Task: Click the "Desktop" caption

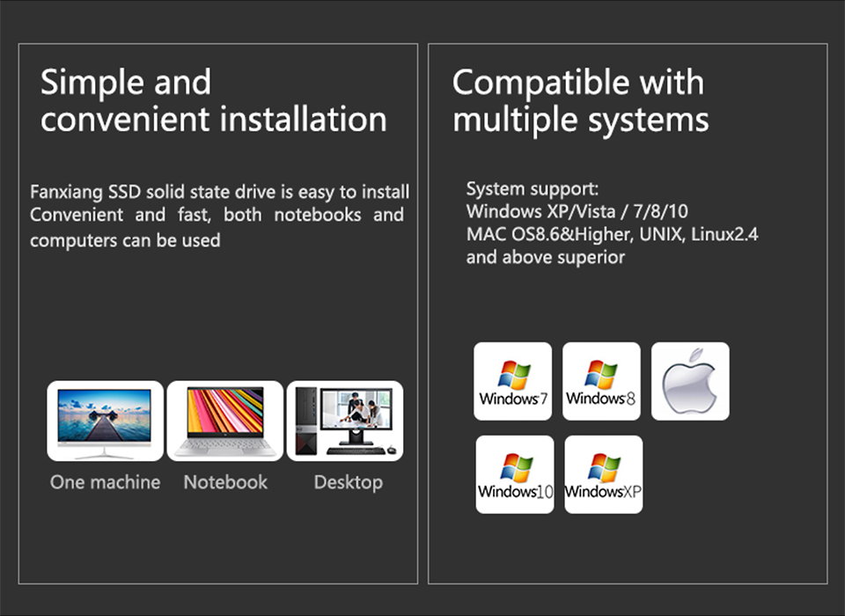Action: (349, 482)
